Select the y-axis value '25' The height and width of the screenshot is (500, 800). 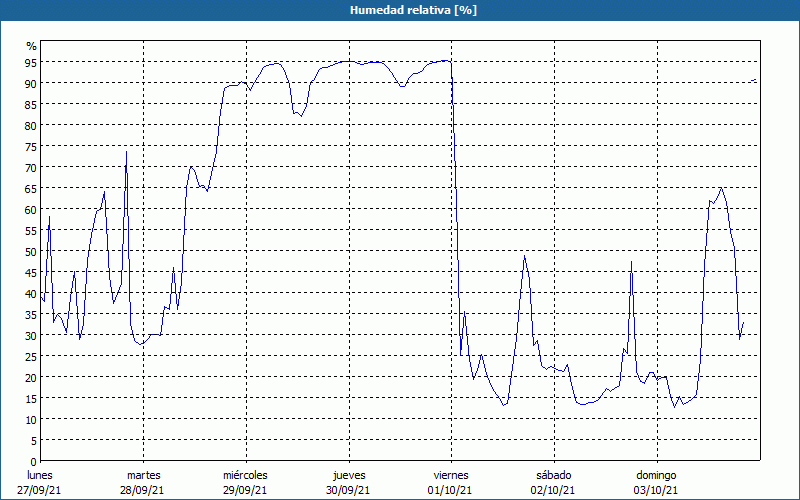(31, 357)
